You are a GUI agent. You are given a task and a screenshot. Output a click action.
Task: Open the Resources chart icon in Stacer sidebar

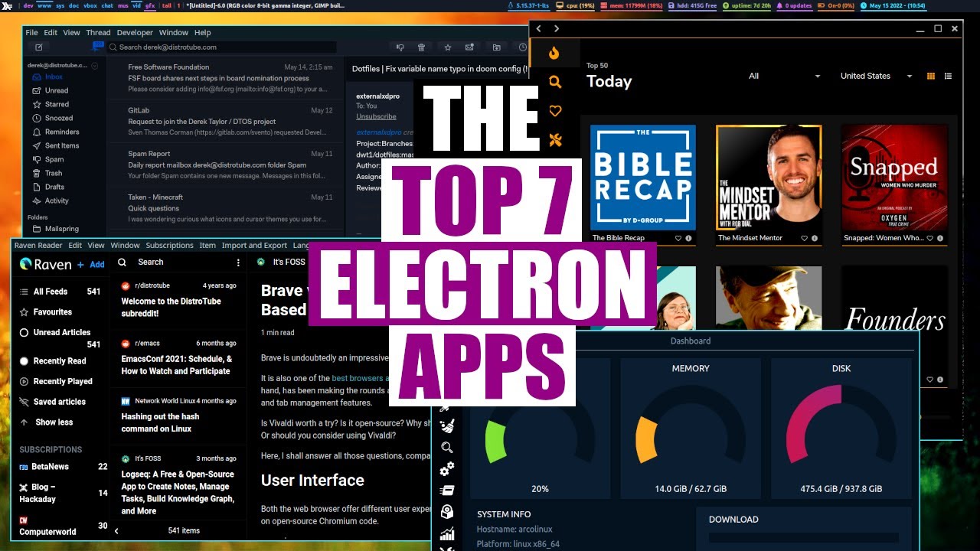click(447, 533)
